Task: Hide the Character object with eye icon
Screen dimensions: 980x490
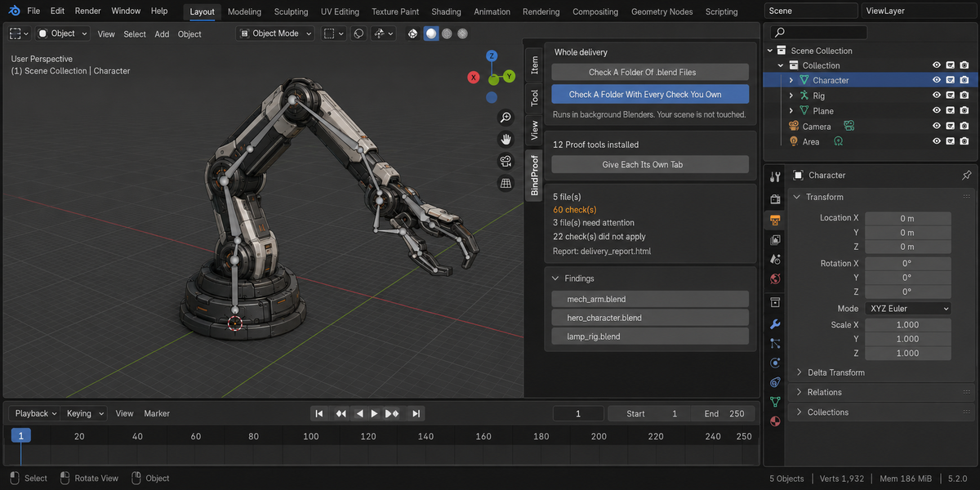Action: pyautogui.click(x=937, y=80)
